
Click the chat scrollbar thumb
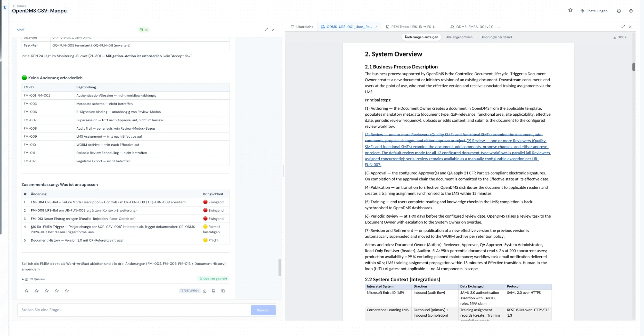280,267
